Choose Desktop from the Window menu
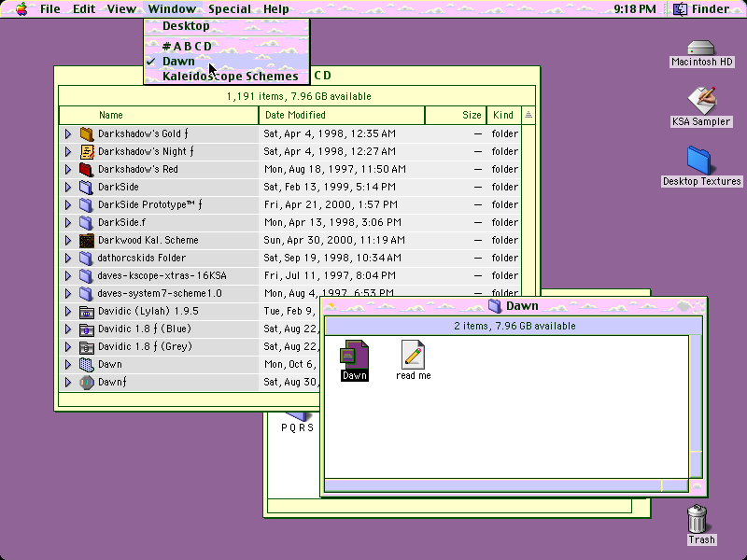This screenshot has width=747, height=560. pyautogui.click(x=226, y=26)
